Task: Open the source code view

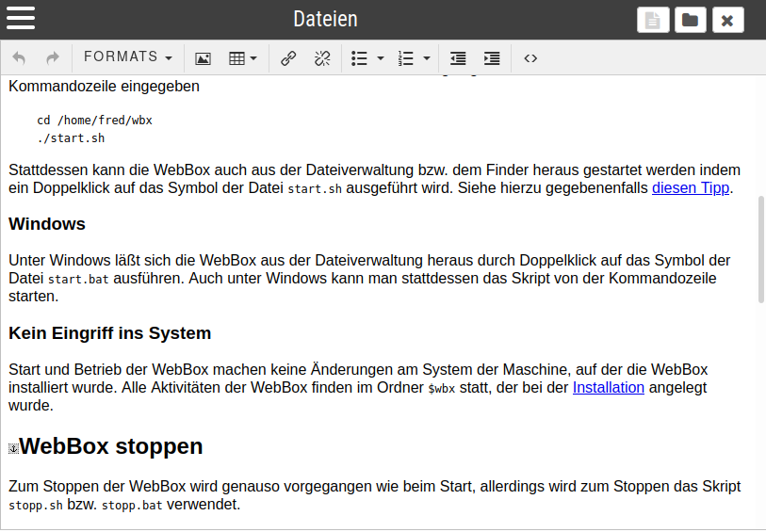Action: [x=530, y=58]
